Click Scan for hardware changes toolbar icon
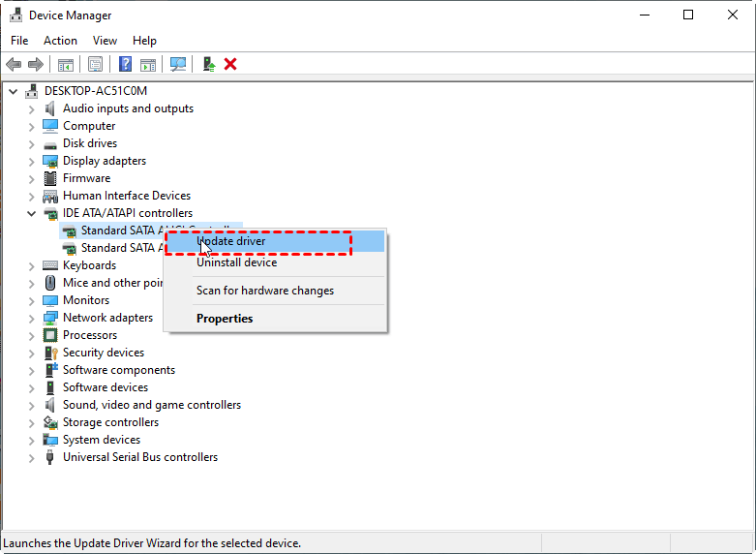Viewport: 756px width, 554px height. tap(178, 64)
